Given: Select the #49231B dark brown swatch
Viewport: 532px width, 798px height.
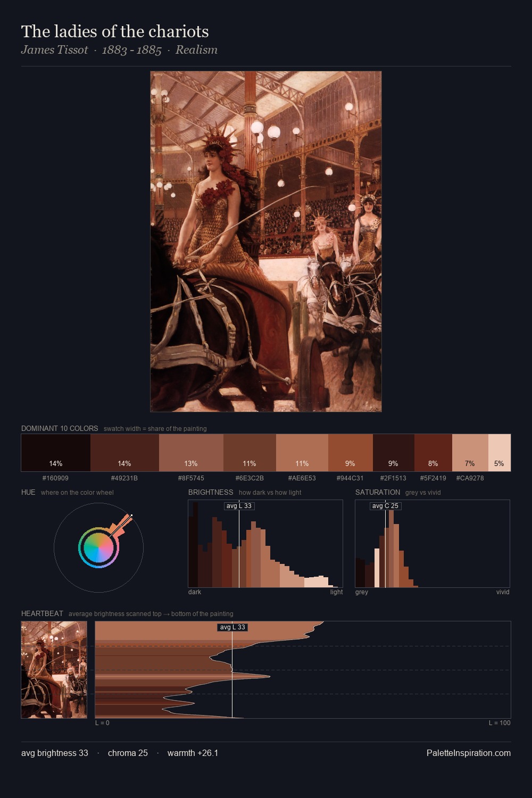Looking at the screenshot, I should pyautogui.click(x=124, y=453).
